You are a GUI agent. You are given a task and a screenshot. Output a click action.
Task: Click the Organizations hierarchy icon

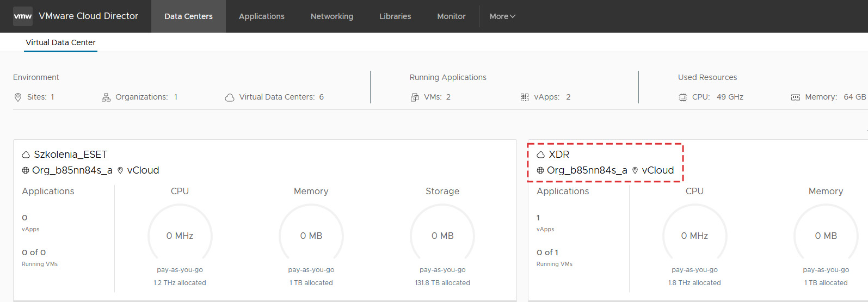pyautogui.click(x=106, y=97)
